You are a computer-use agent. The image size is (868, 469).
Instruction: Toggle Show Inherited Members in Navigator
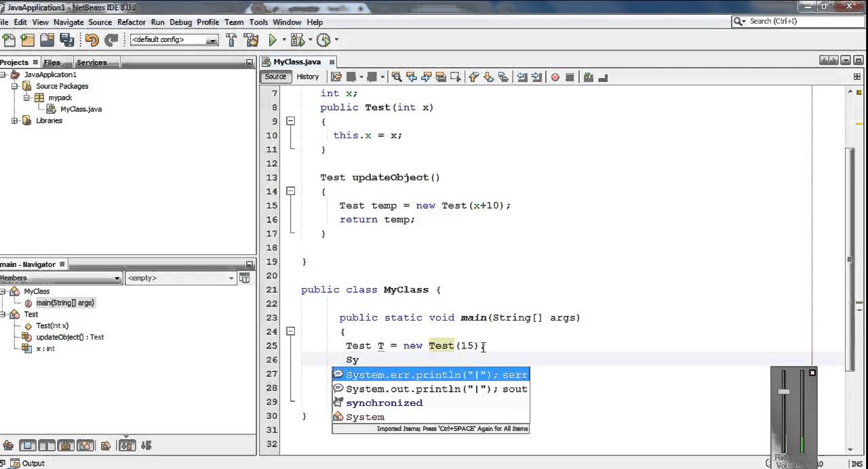[x=8, y=445]
